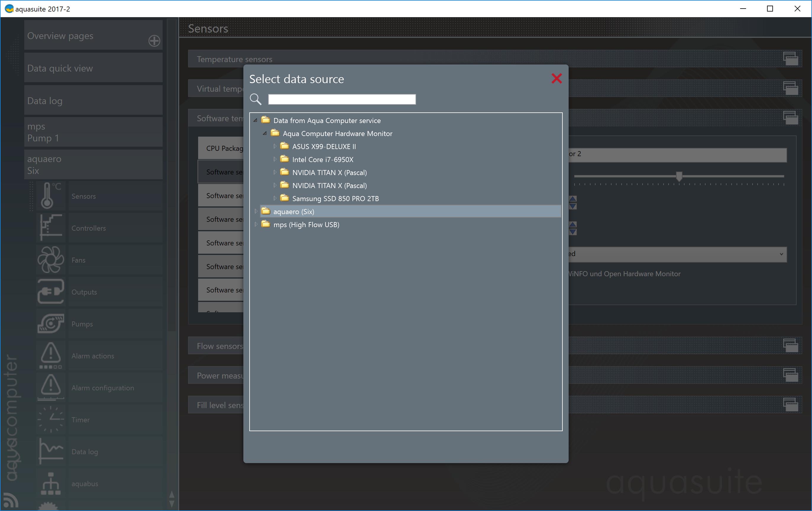Click the data source search field
Screen dimensions: 812x511
pyautogui.click(x=342, y=99)
